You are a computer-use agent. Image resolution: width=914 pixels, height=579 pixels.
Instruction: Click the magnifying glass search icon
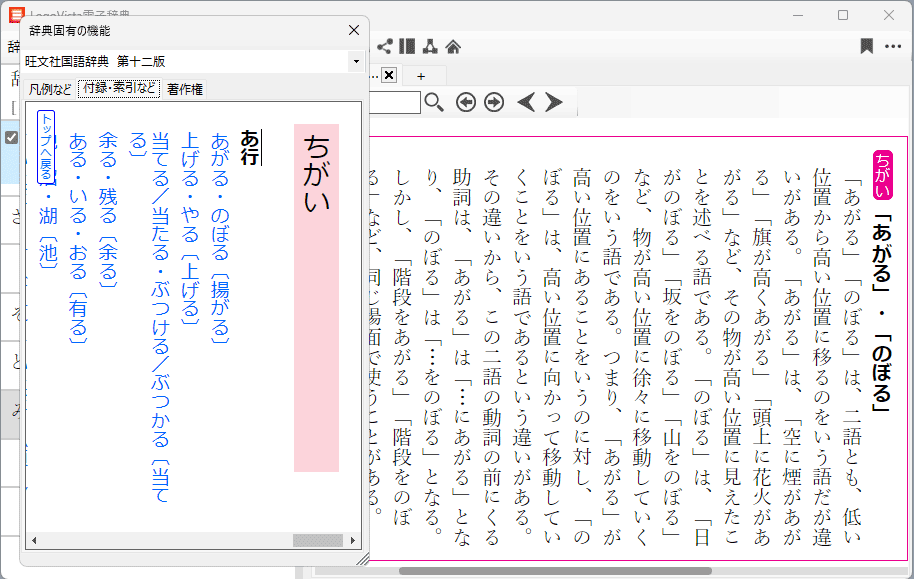434,102
